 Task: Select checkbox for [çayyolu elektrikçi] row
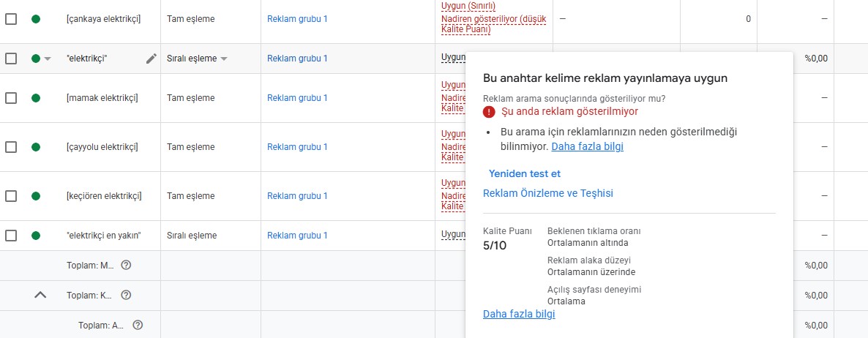pos(11,147)
